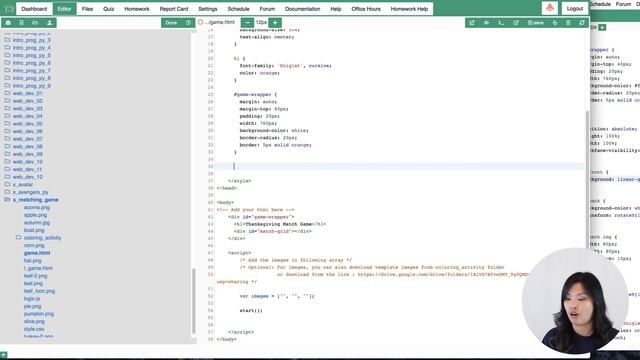Click the camera icon in file toolbar
Viewport: 640px width, 360px height.
8,23
